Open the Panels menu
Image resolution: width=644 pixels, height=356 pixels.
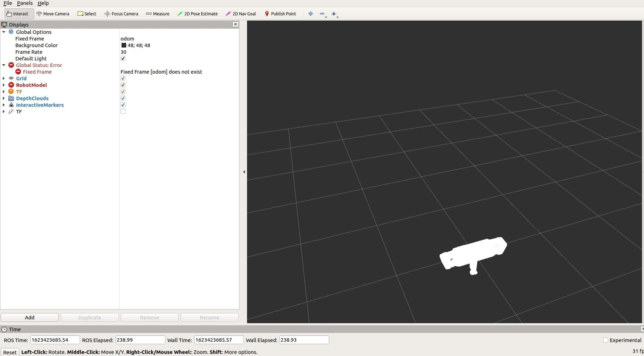[x=25, y=3]
